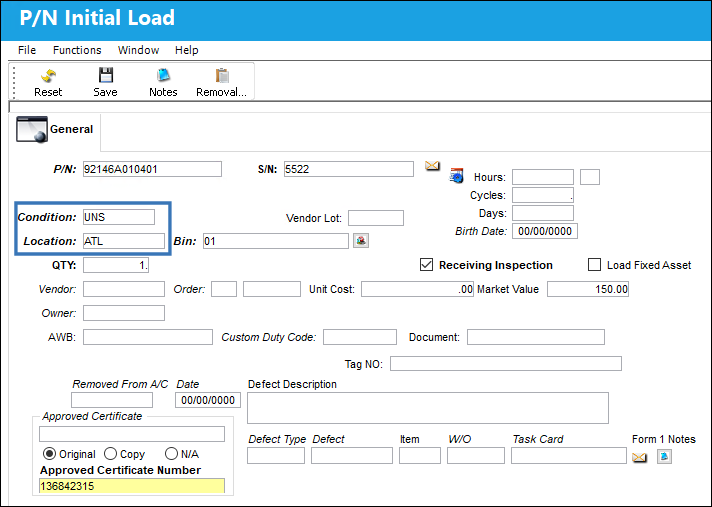Image resolution: width=712 pixels, height=507 pixels.
Task: Click the AWB input field
Action: (x=148, y=337)
